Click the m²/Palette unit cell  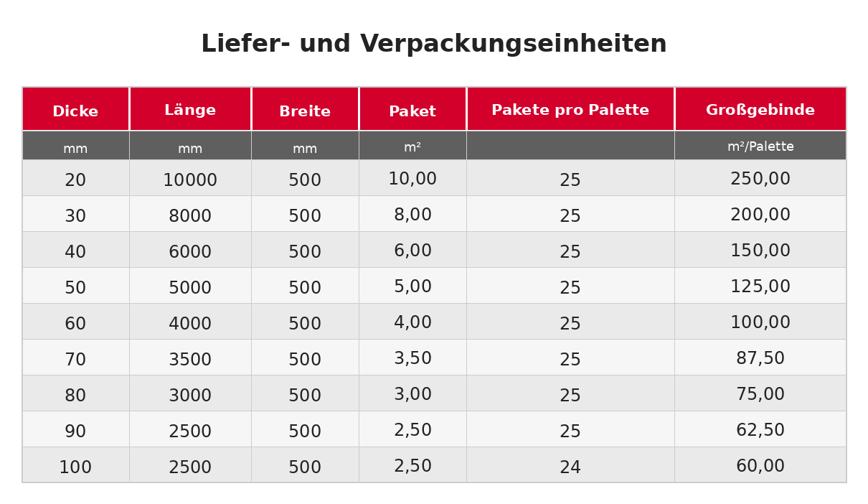760,146
